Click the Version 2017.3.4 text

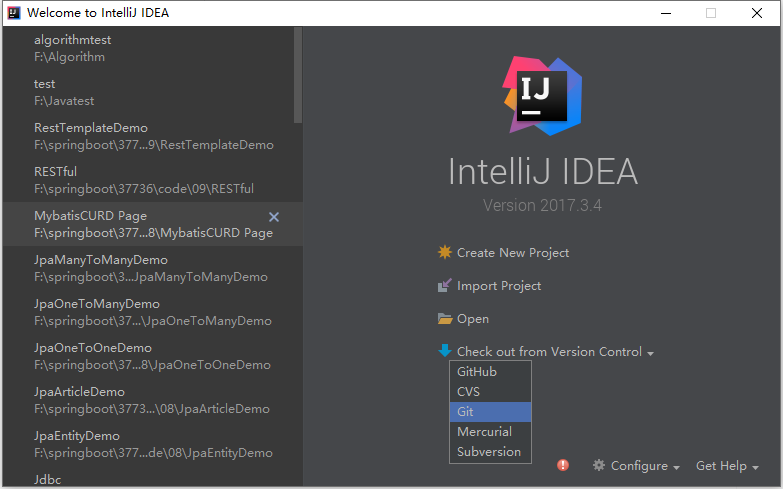click(x=542, y=205)
